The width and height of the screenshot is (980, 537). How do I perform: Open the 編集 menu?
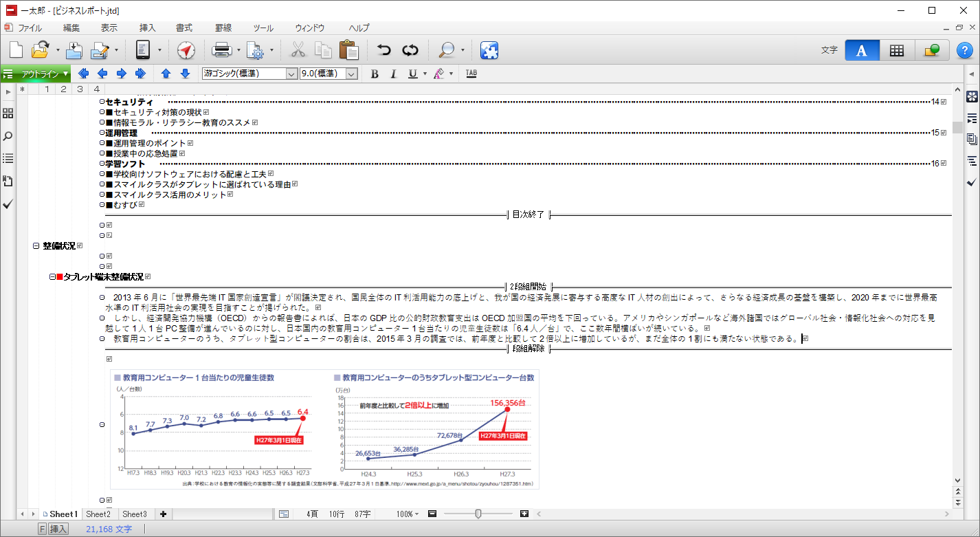click(x=71, y=28)
